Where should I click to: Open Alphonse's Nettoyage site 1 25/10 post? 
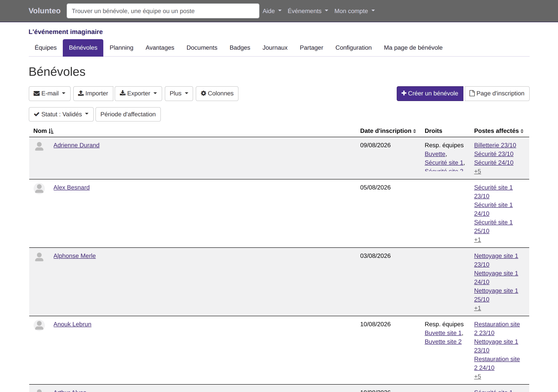tap(496, 295)
